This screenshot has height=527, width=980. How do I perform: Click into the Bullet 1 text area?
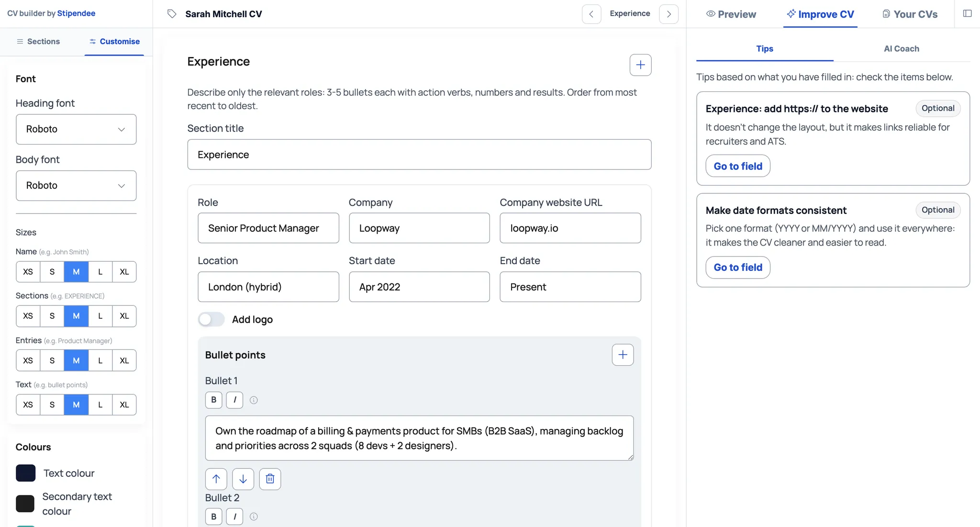pos(419,438)
